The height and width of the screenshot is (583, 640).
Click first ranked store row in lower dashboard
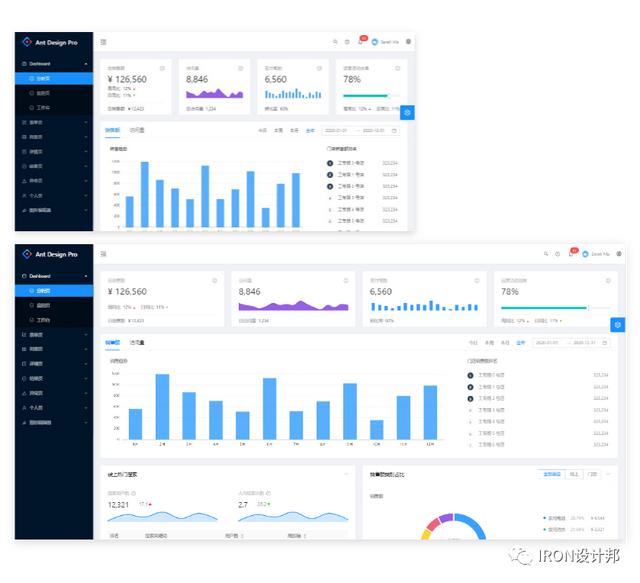[538, 375]
